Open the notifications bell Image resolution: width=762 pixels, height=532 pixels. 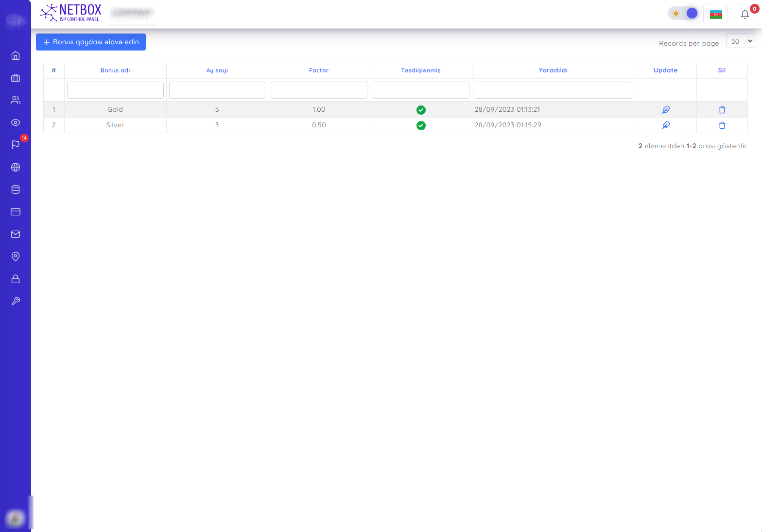tap(745, 14)
